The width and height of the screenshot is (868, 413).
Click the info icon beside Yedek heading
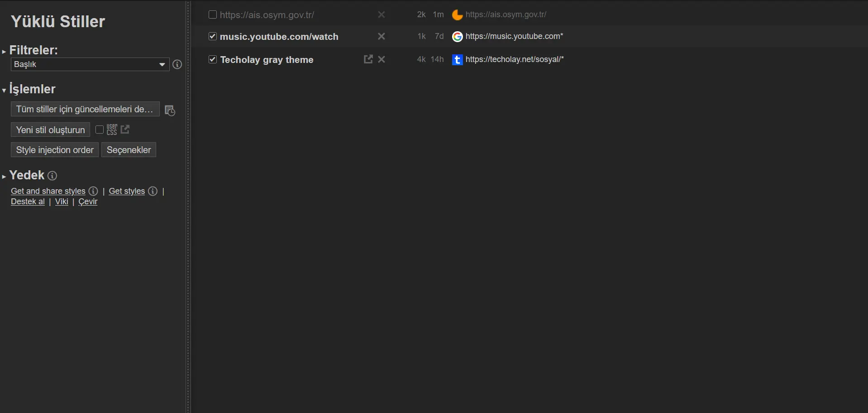point(52,176)
